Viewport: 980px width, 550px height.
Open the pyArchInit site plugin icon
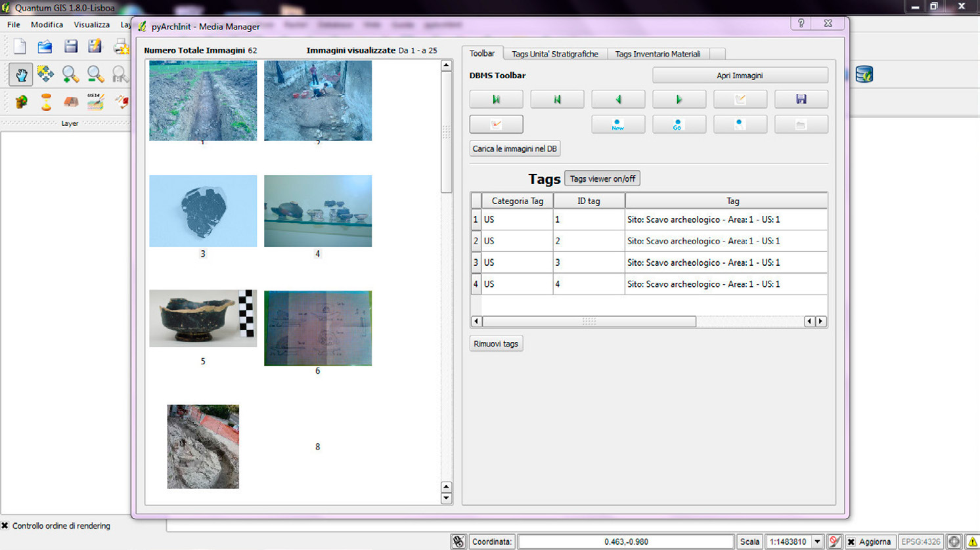coord(21,102)
